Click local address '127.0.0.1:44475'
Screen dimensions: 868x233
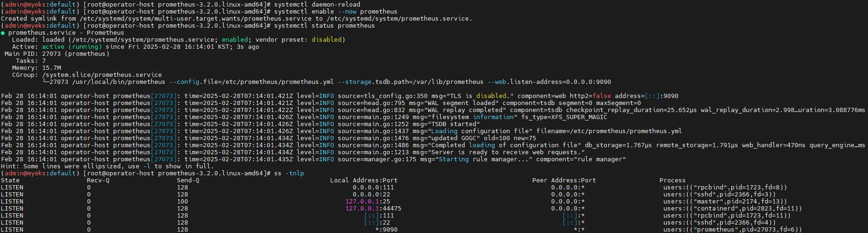[x=373, y=208]
